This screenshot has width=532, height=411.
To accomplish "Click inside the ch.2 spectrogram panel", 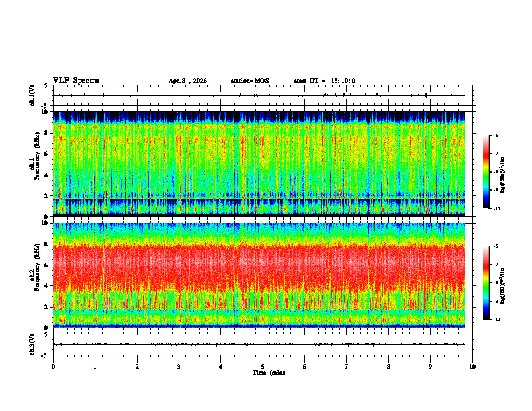I will pyautogui.click(x=259, y=275).
